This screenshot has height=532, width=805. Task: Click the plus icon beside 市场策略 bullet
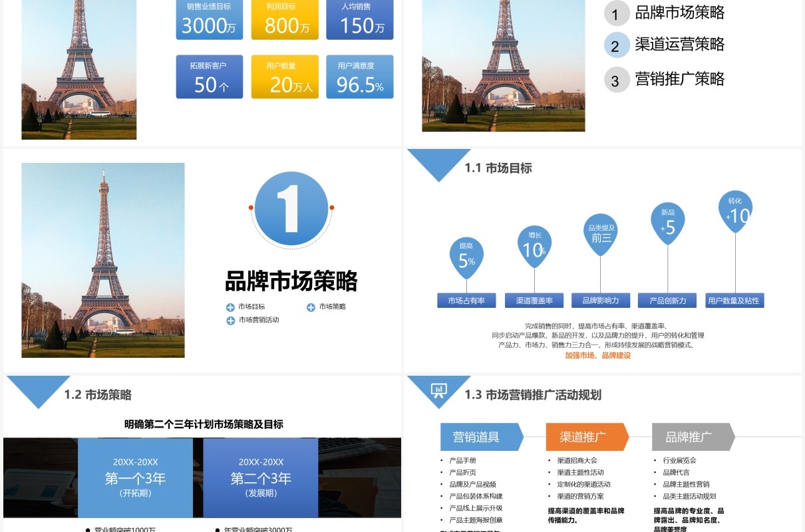pyautogui.click(x=311, y=307)
